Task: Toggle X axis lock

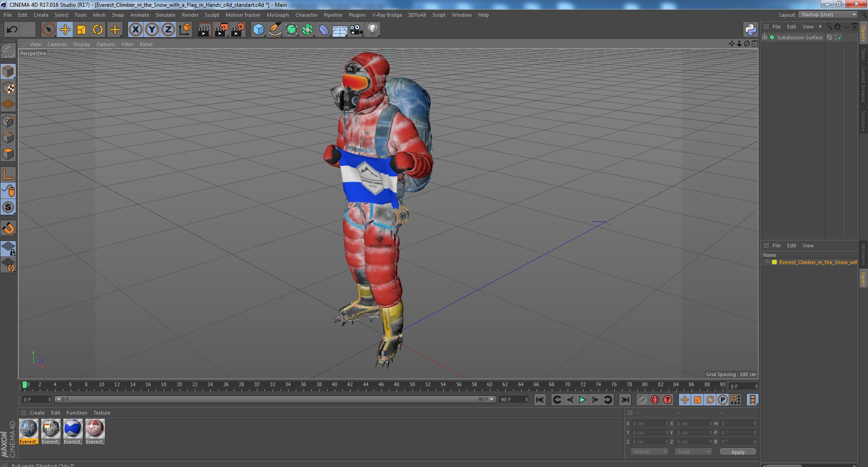Action: (x=135, y=30)
